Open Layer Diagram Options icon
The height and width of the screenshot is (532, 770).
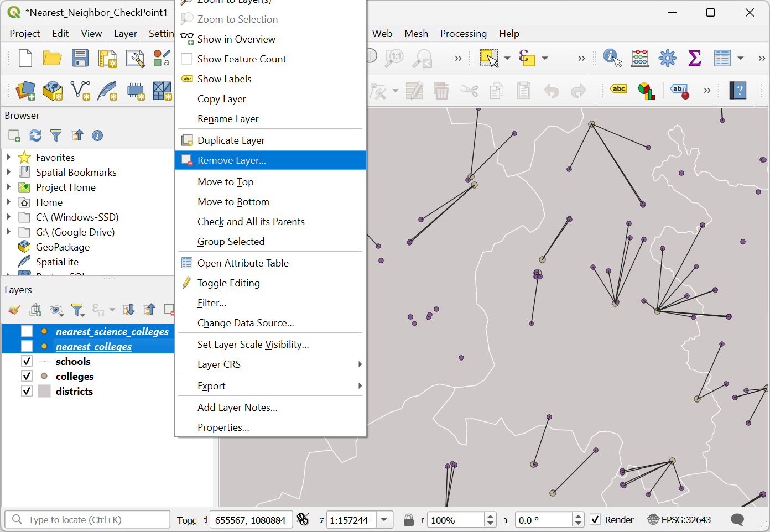[x=646, y=91]
